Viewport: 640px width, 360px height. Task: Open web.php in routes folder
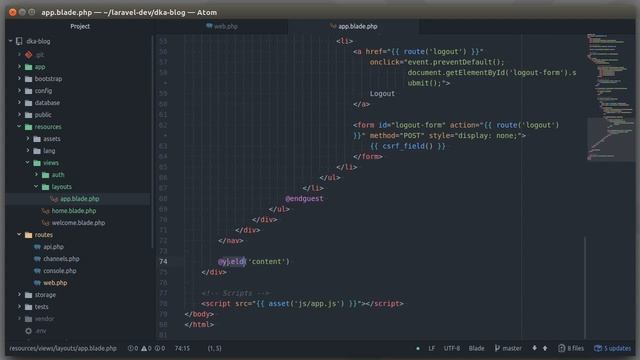[55, 283]
